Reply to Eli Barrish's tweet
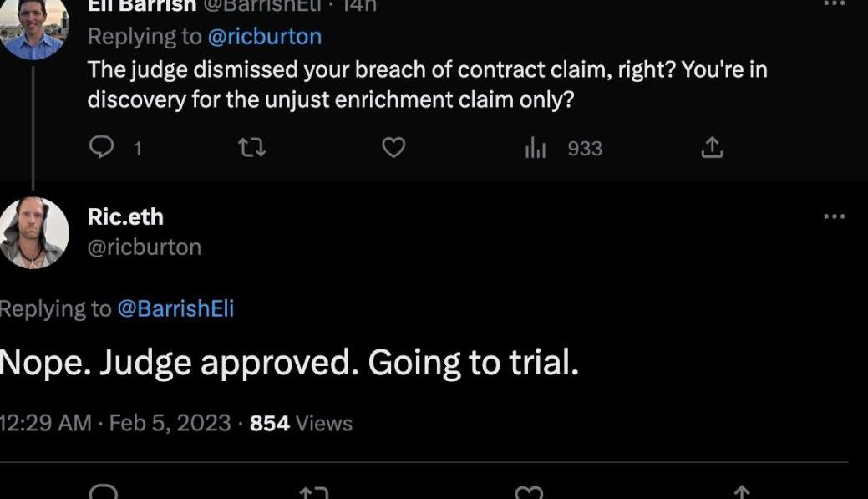This screenshot has height=499, width=868. [x=101, y=148]
